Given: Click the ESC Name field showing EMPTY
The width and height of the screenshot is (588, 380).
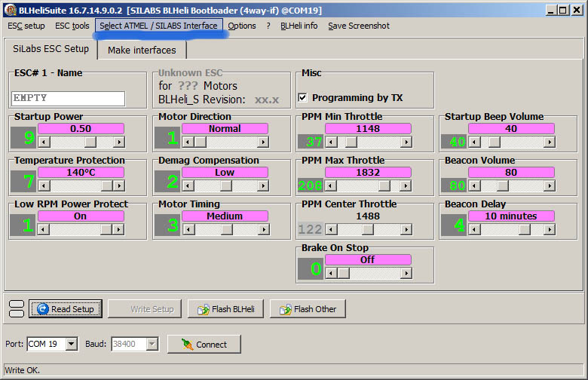Looking at the screenshot, I should click(x=69, y=98).
